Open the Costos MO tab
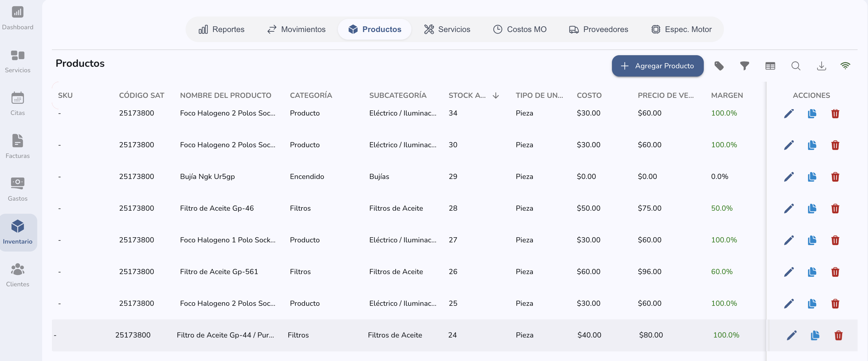 coord(519,29)
